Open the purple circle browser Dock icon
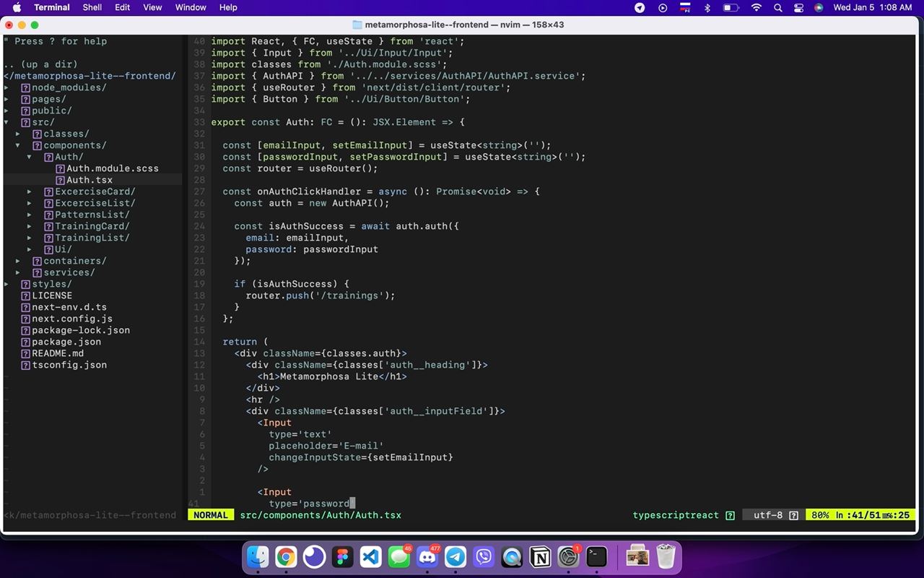This screenshot has width=924, height=578. pos(314,556)
